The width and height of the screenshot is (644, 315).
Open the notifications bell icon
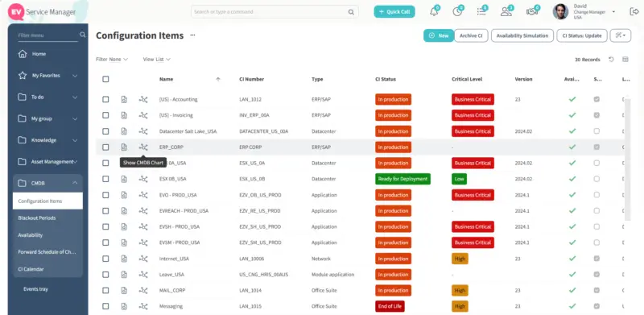click(x=434, y=12)
